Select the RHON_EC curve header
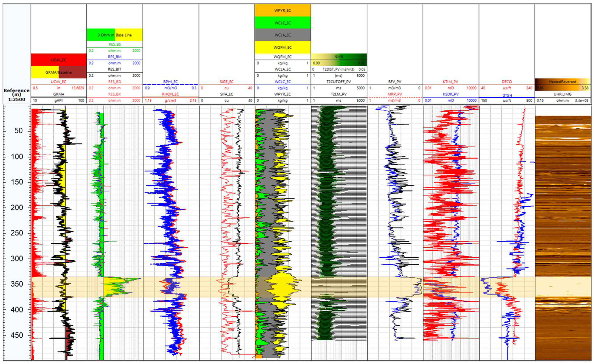 coord(170,94)
